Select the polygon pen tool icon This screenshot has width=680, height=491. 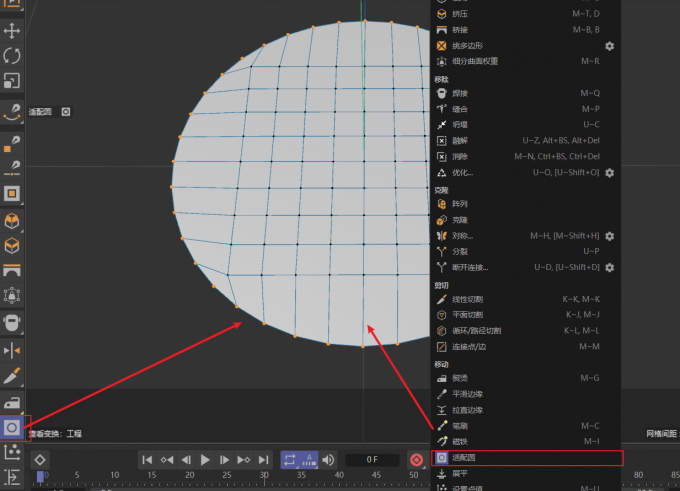click(x=12, y=144)
